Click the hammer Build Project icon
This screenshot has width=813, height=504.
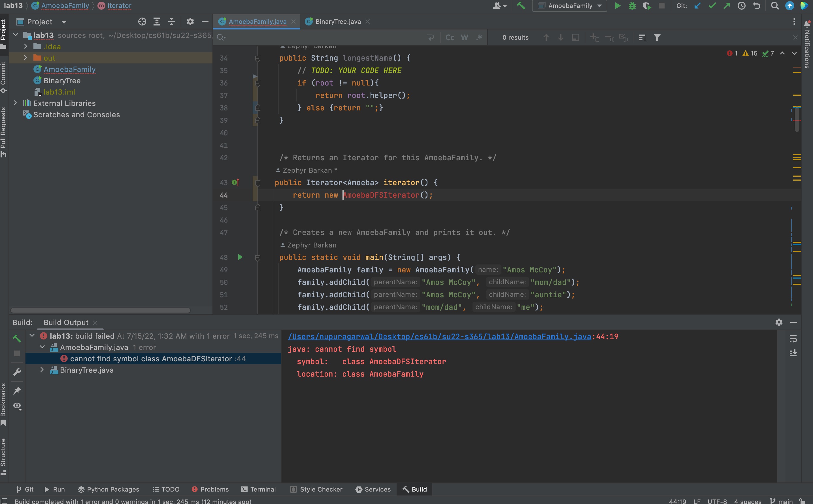[x=521, y=6]
